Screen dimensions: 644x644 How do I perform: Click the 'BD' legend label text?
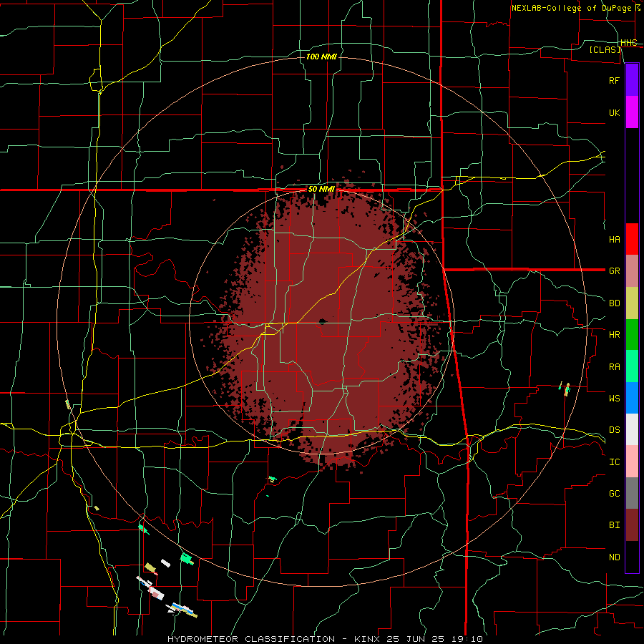pyautogui.click(x=614, y=303)
